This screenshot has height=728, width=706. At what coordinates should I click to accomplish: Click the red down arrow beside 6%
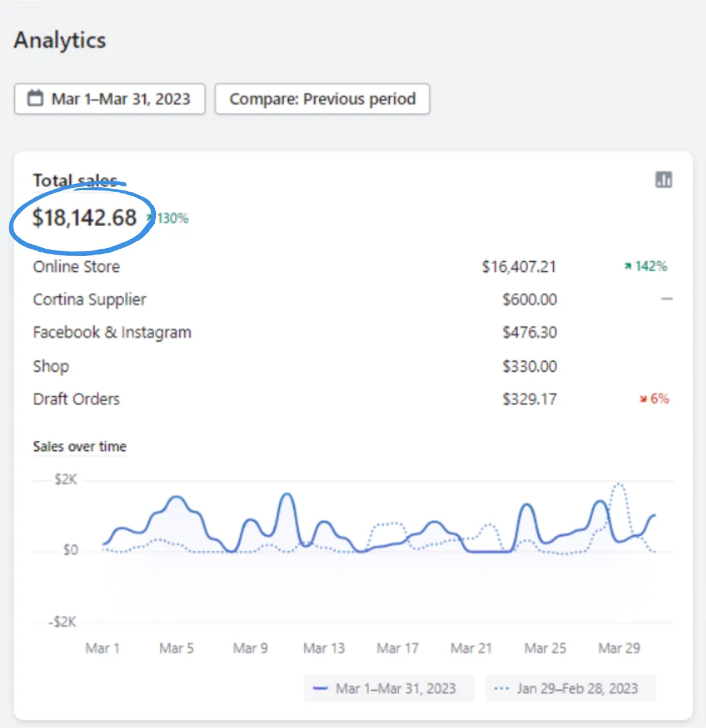point(644,399)
